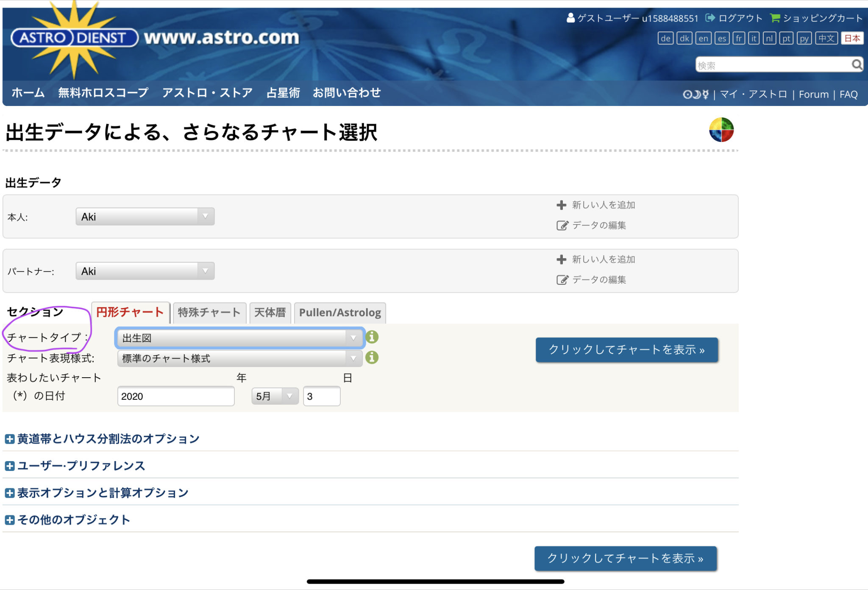Screen dimensions: 868x590
Task: Open the Forum link
Action: (812, 94)
